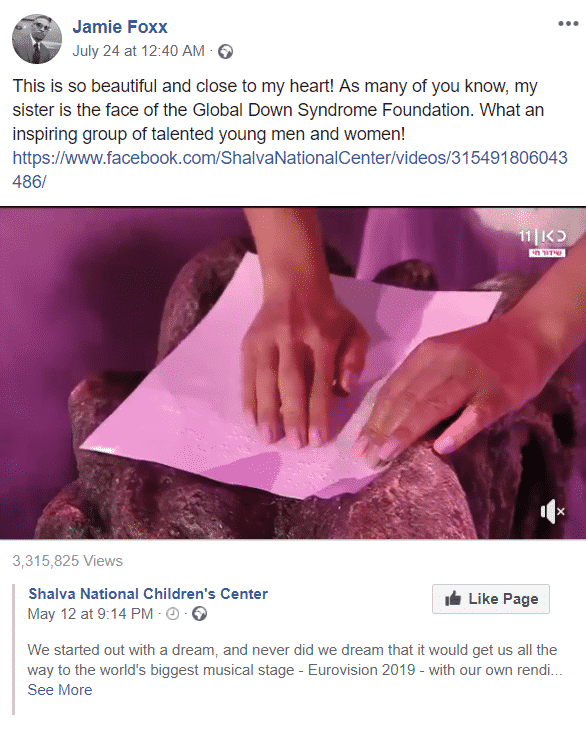Click the globe privacy icon beside May 12

[x=200, y=614]
